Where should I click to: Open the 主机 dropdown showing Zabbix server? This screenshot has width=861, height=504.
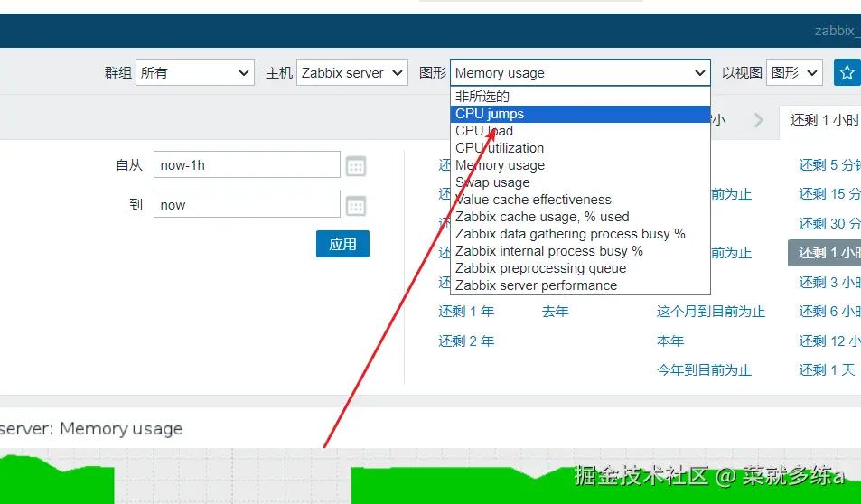(352, 72)
